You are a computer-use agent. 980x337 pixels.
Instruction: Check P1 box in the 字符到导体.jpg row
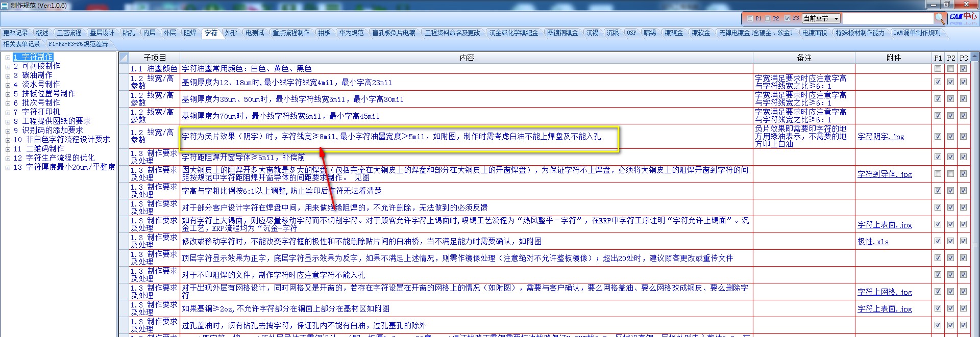pos(938,174)
